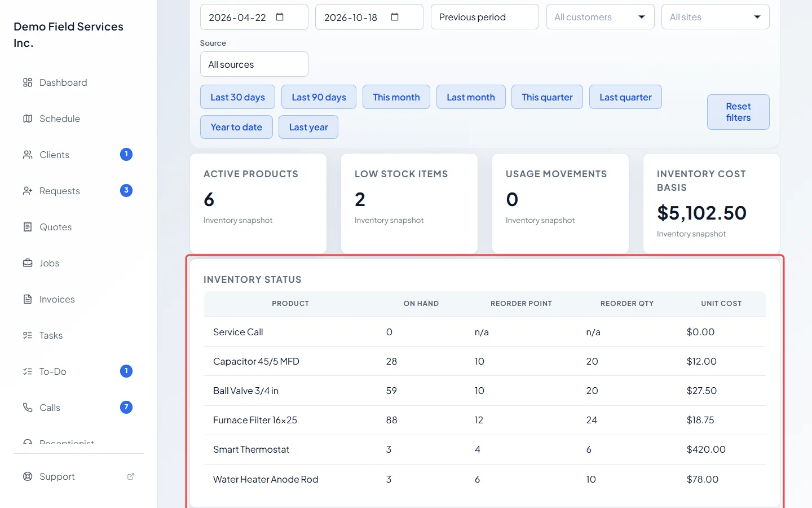Go to Schedule in the sidebar
Viewport: 812px width, 508px height.
(79, 119)
